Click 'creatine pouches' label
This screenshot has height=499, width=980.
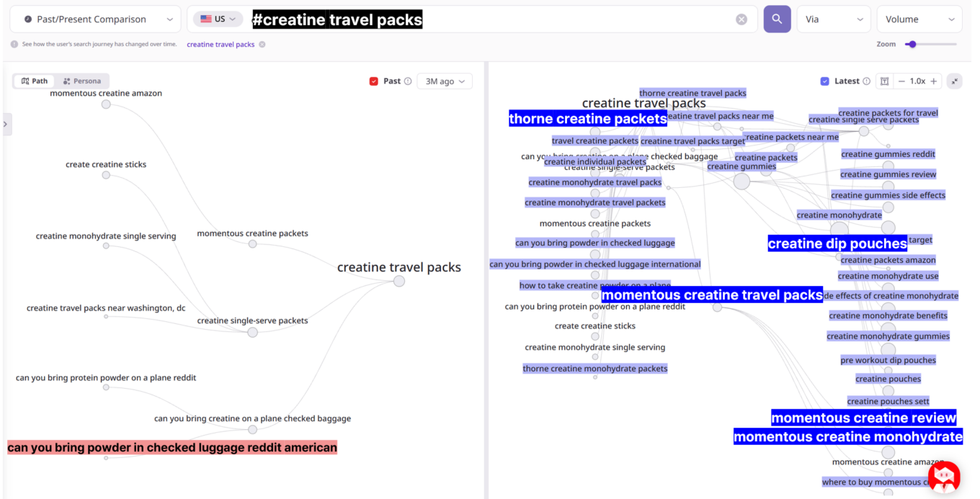click(888, 379)
